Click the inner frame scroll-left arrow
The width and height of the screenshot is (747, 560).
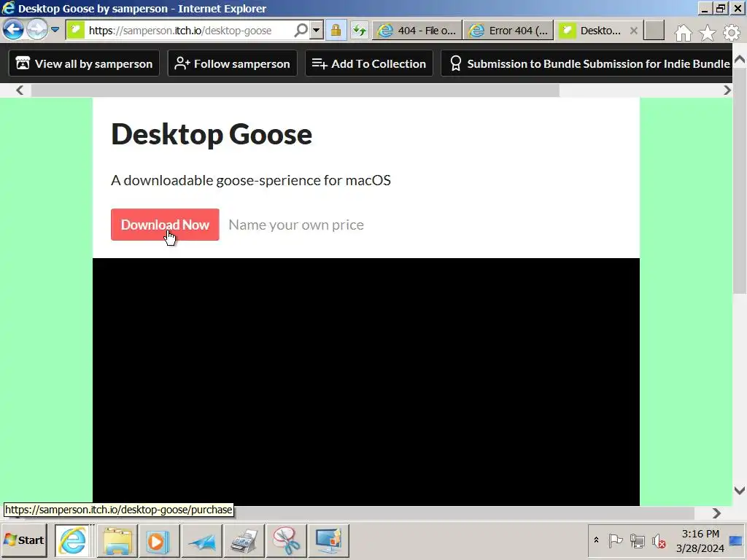[x=20, y=90]
